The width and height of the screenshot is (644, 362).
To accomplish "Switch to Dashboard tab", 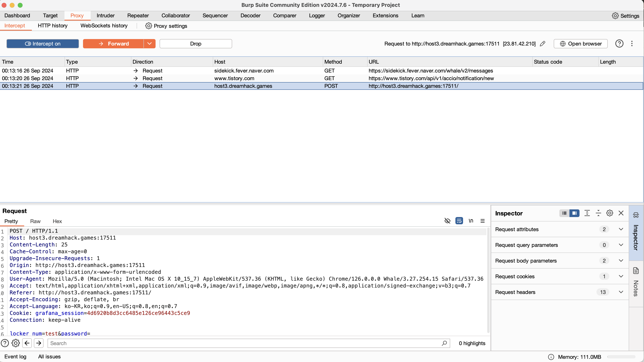I will [17, 16].
